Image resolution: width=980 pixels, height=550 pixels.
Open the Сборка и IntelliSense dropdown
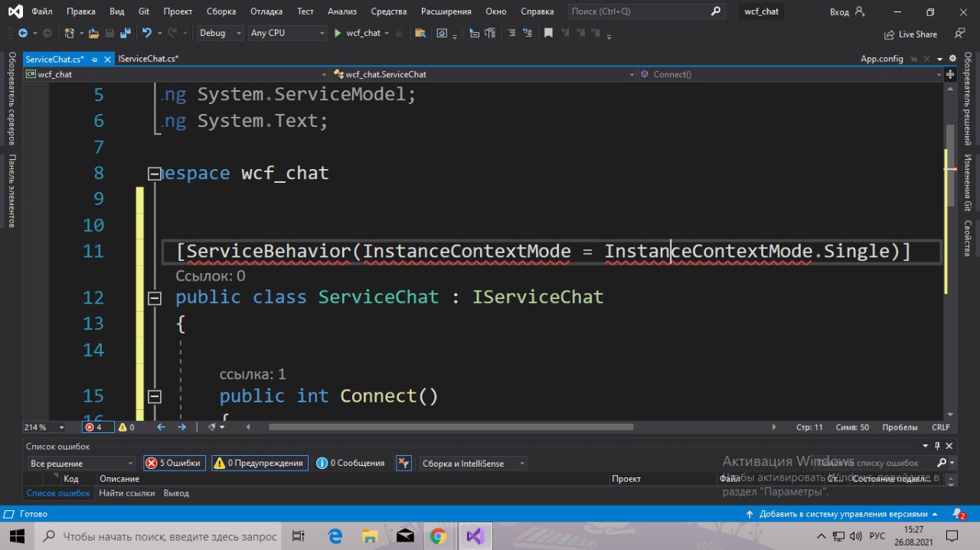coord(473,464)
